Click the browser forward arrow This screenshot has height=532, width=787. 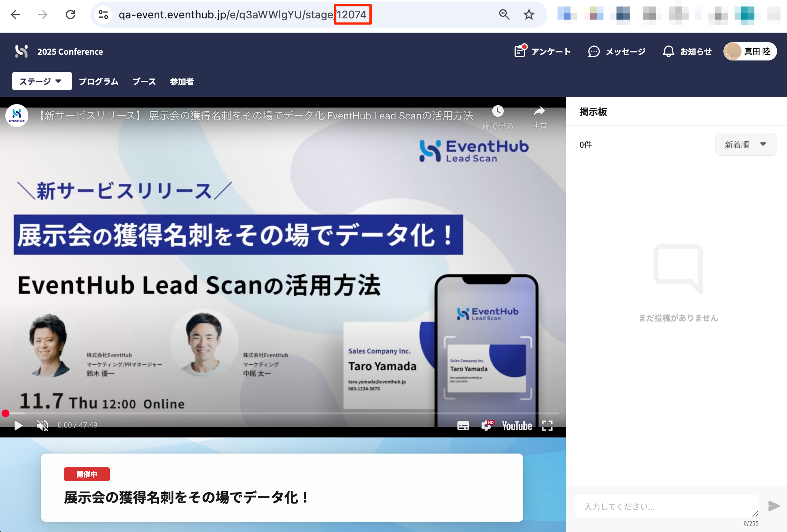pyautogui.click(x=43, y=15)
